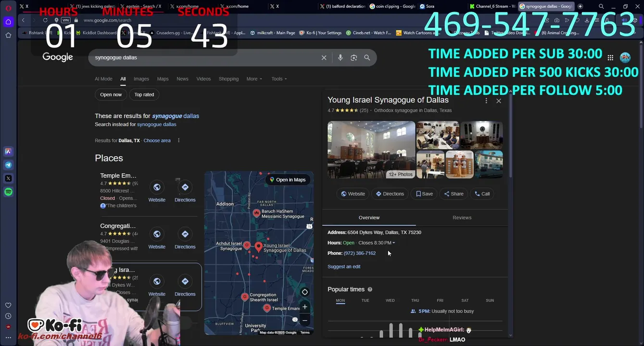Open Aria AI in the Opera sidebar

pyautogui.click(x=8, y=151)
